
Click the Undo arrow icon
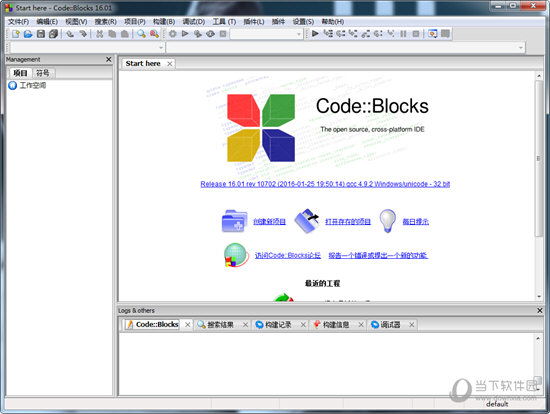tap(70, 34)
